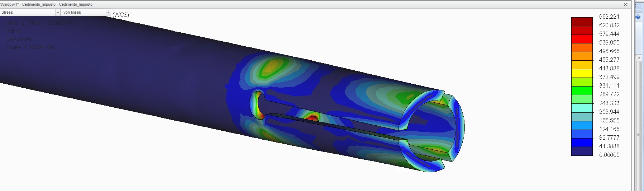Click the minimum legend value 0.00000
644x191 pixels.
click(x=609, y=155)
